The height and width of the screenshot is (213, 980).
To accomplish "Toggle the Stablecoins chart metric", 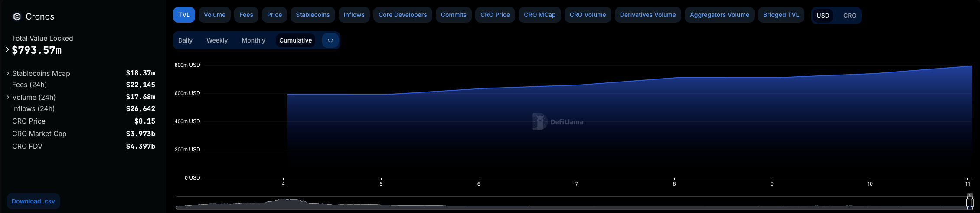I will (313, 15).
